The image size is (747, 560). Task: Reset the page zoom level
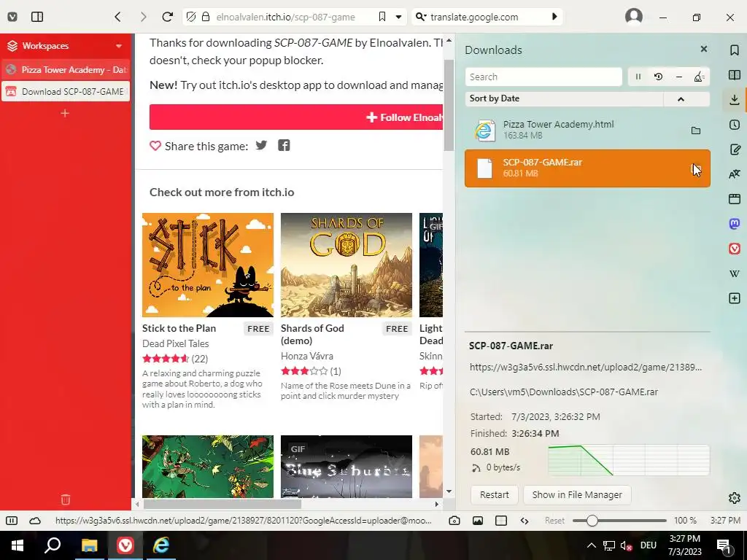[x=554, y=521]
